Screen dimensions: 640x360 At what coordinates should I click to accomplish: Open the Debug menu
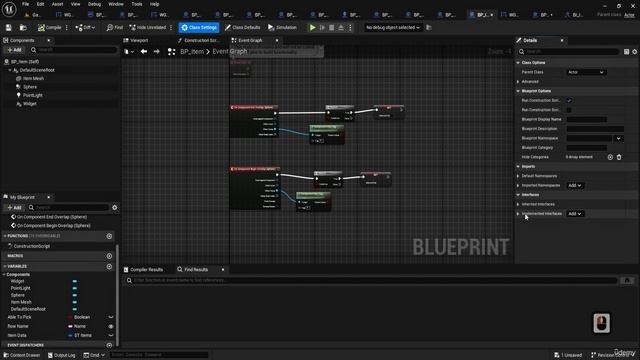[94, 4]
